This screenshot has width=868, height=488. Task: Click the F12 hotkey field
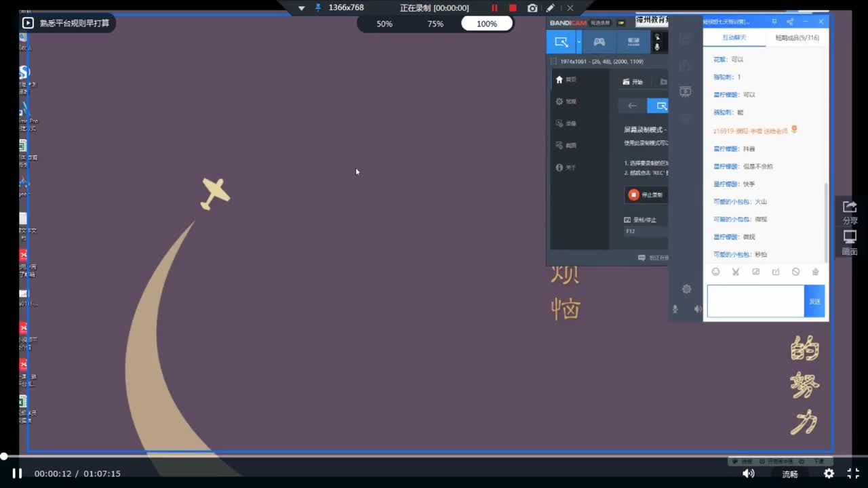point(646,231)
